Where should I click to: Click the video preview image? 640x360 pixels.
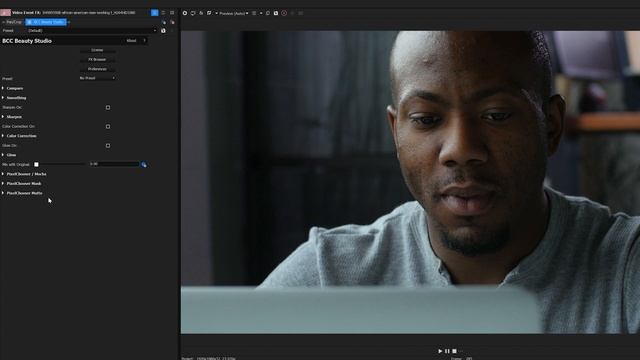[410, 182]
